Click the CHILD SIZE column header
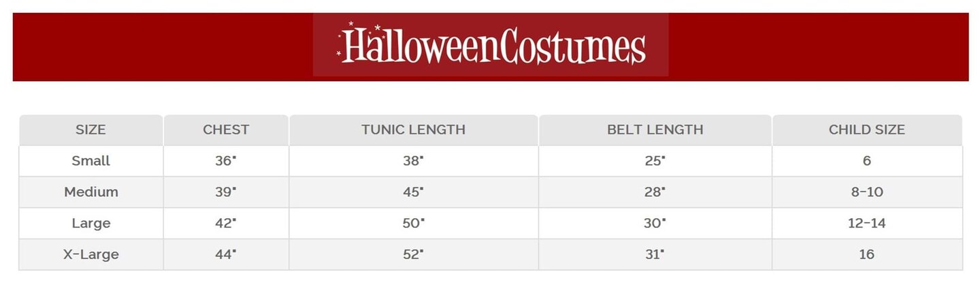This screenshot has width=980, height=289. (x=866, y=130)
